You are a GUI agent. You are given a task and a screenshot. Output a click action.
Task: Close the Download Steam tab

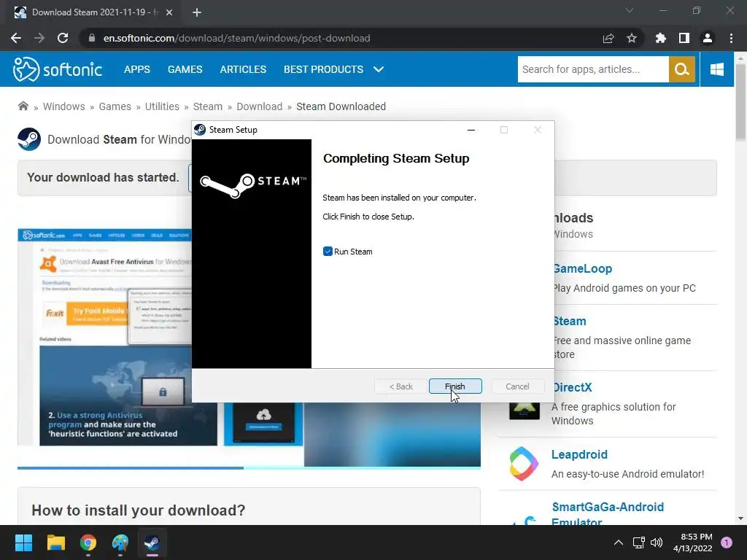click(169, 12)
